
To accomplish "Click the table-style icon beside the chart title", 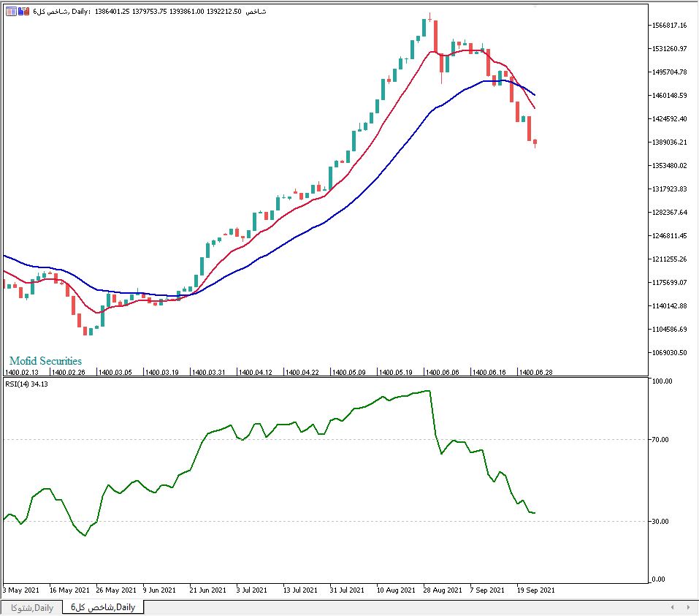I will click(11, 12).
